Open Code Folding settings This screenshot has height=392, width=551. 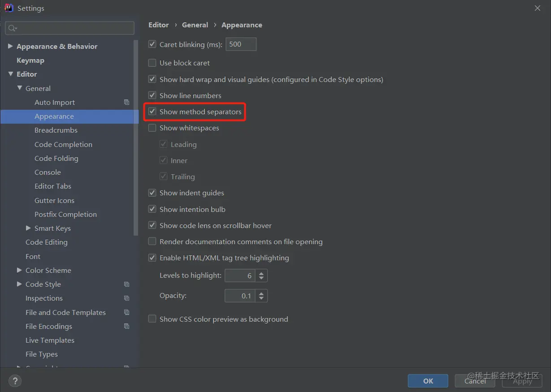pos(56,158)
